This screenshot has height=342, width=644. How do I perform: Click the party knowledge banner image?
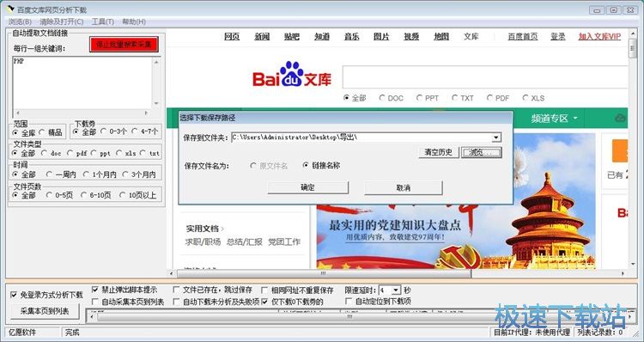(x=456, y=236)
